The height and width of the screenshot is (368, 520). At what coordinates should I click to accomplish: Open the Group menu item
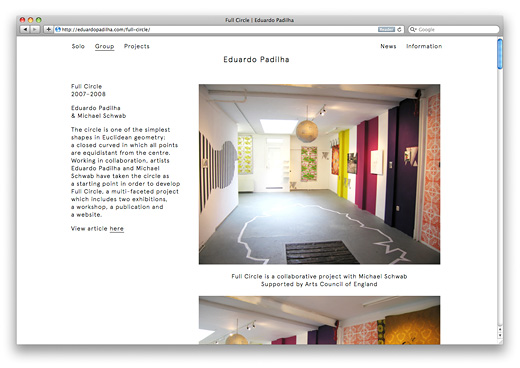(x=104, y=46)
